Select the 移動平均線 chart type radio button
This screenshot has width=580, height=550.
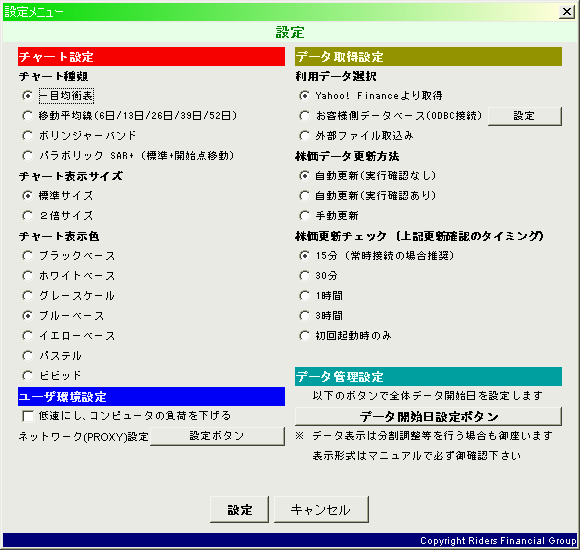(27, 116)
